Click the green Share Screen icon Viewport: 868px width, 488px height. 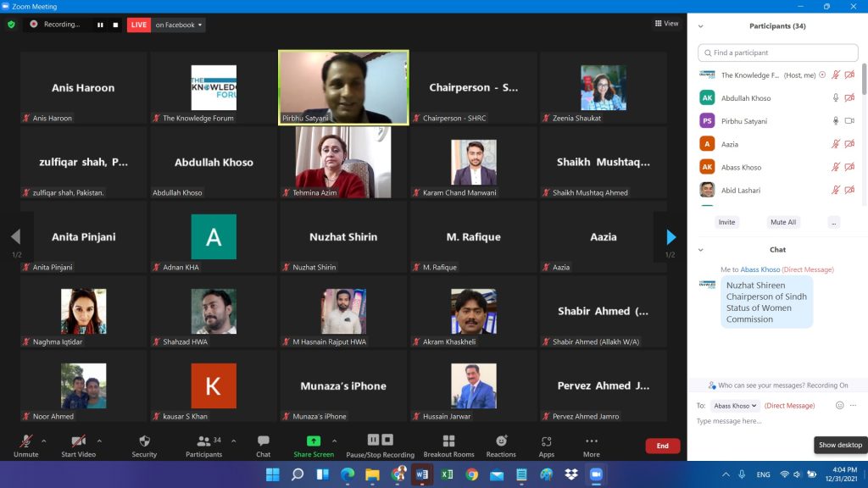tap(313, 441)
